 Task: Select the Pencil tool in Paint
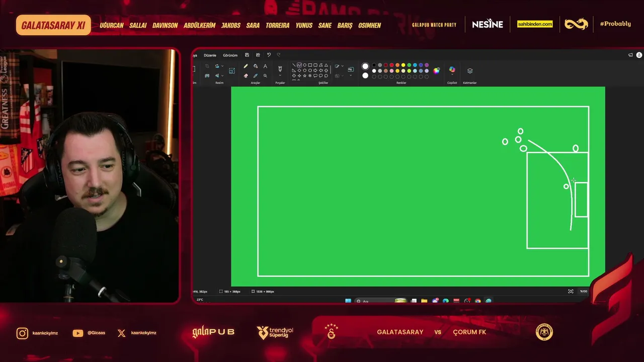pos(246,66)
